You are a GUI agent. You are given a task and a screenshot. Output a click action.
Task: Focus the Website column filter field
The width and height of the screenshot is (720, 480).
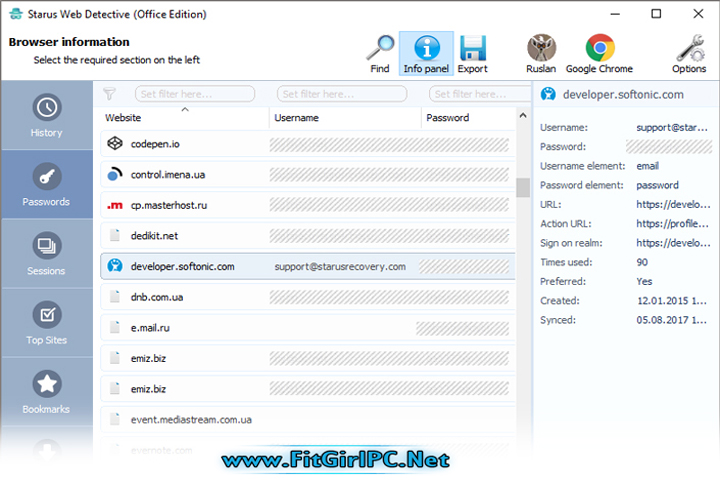195,94
